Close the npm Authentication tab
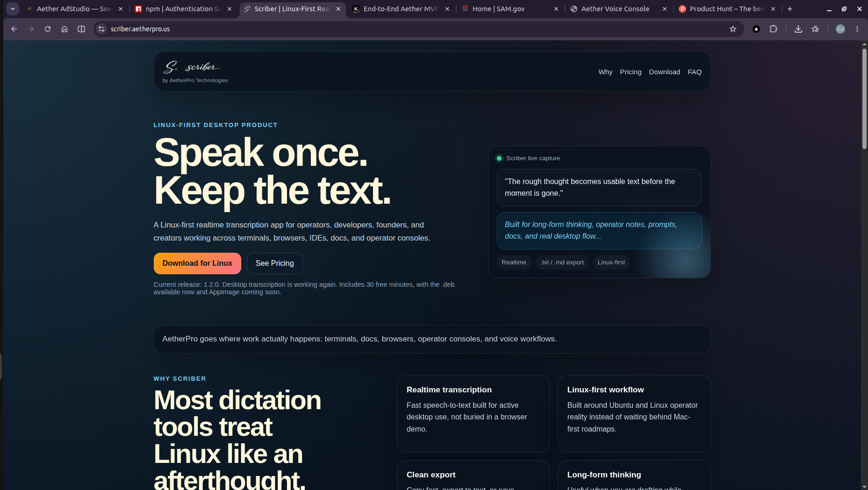868x490 pixels. 230,9
